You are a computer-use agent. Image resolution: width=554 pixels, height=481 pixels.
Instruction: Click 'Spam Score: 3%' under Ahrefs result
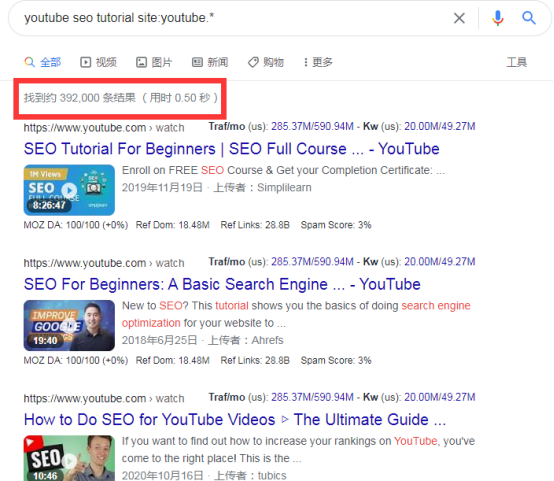(336, 360)
